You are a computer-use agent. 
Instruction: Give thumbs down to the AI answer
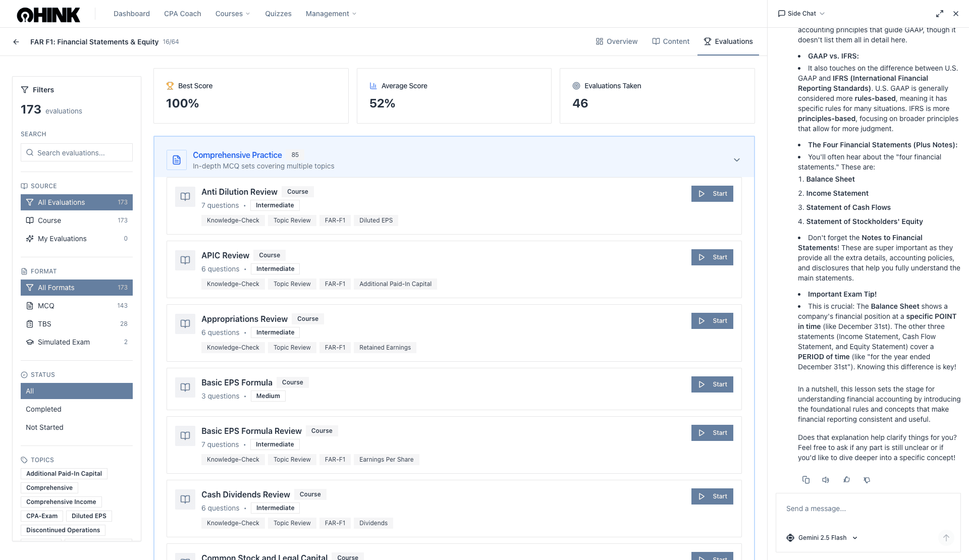[867, 480]
